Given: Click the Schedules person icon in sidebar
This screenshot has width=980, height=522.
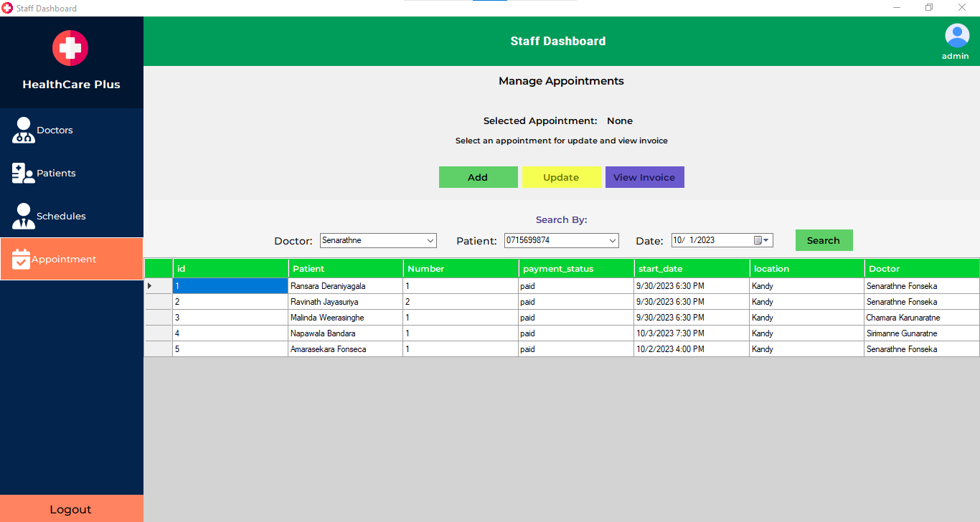Looking at the screenshot, I should point(24,216).
